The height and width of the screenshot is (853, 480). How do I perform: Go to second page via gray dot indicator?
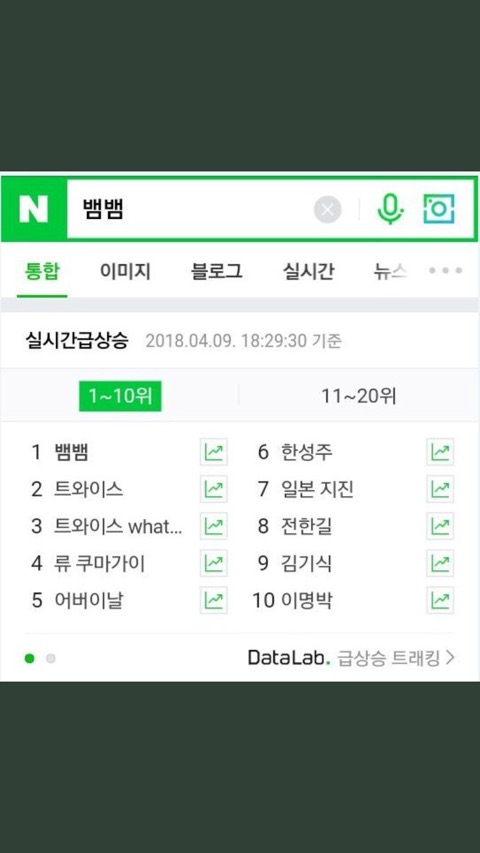pyautogui.click(x=51, y=659)
